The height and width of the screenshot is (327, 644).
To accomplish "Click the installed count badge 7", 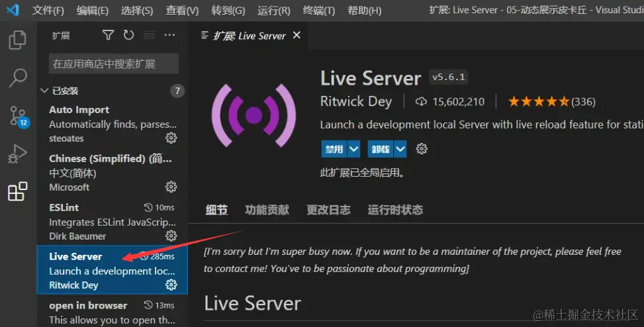I will coord(177,91).
